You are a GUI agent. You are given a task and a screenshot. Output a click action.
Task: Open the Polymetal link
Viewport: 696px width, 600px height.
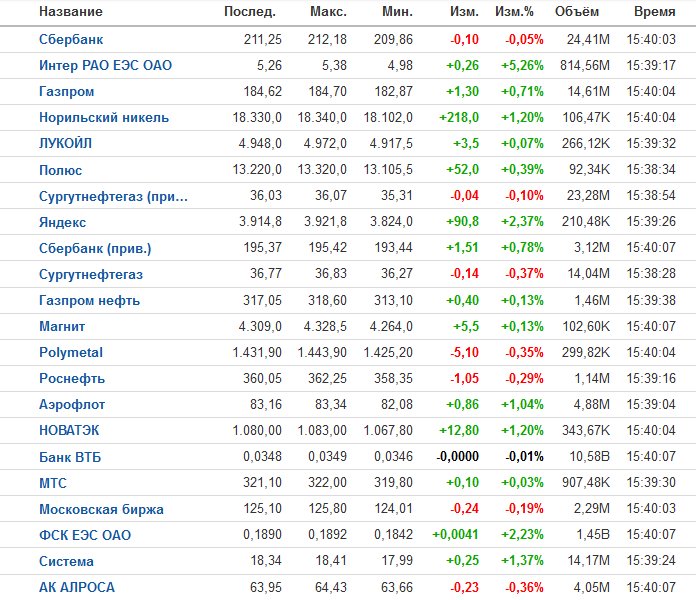coord(71,352)
